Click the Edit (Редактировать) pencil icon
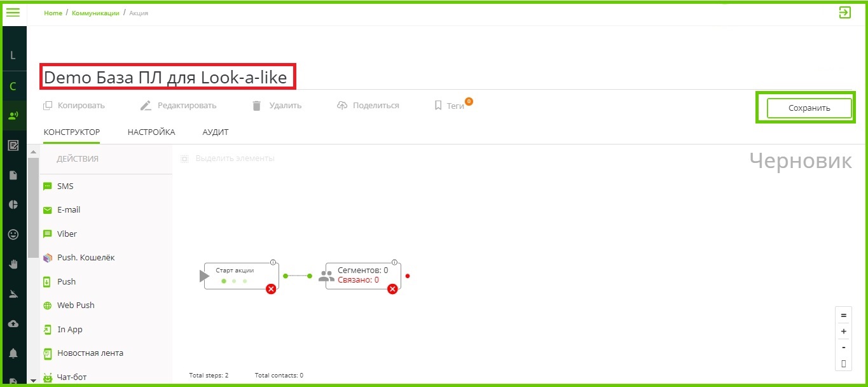Viewport: 868px width, 387px height. click(146, 106)
